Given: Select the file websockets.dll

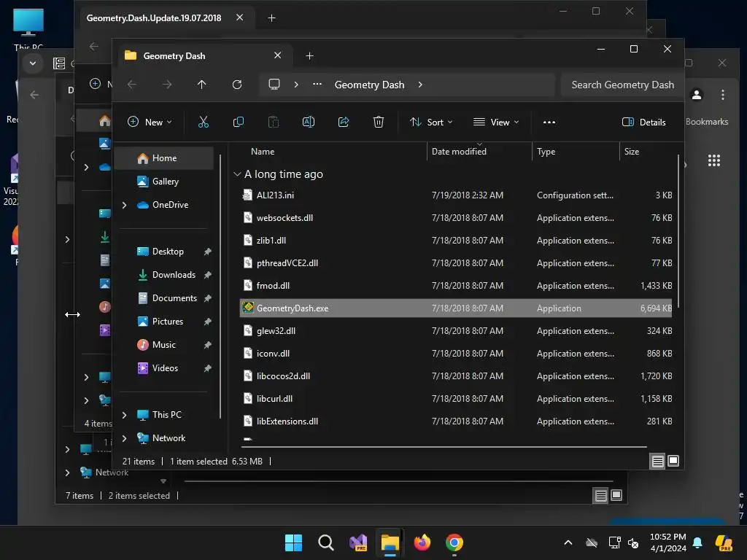Looking at the screenshot, I should click(457, 218).
